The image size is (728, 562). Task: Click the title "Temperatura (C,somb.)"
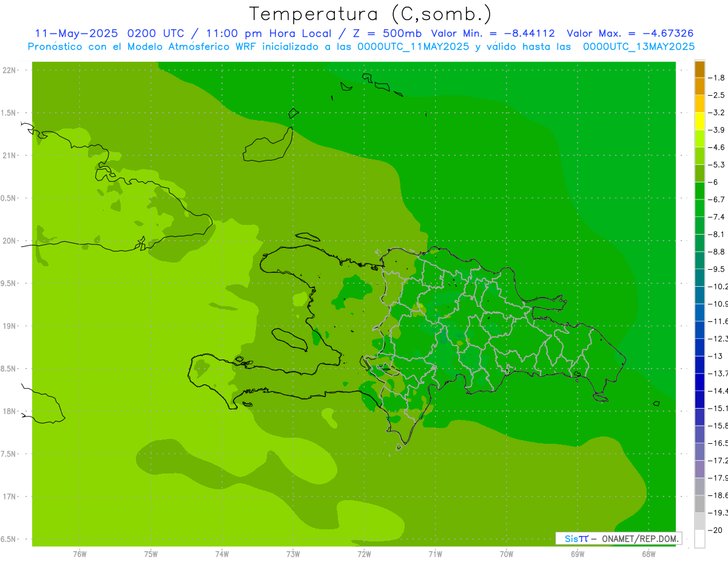click(x=371, y=14)
